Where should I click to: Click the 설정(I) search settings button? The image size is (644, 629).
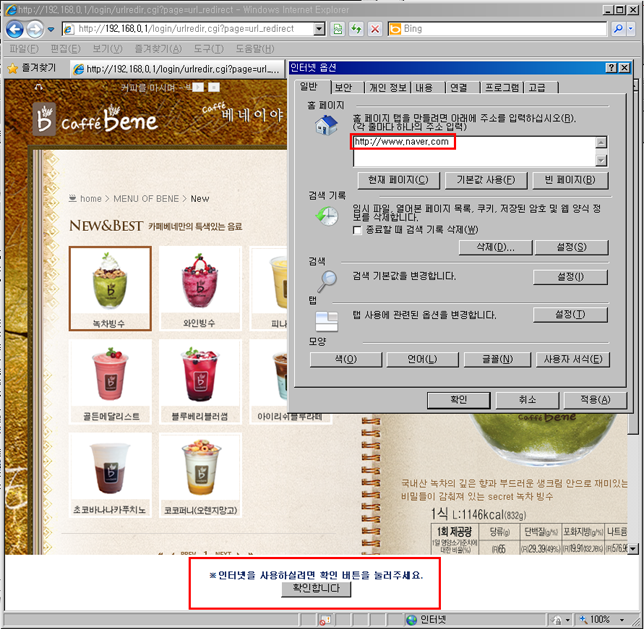[x=570, y=277]
